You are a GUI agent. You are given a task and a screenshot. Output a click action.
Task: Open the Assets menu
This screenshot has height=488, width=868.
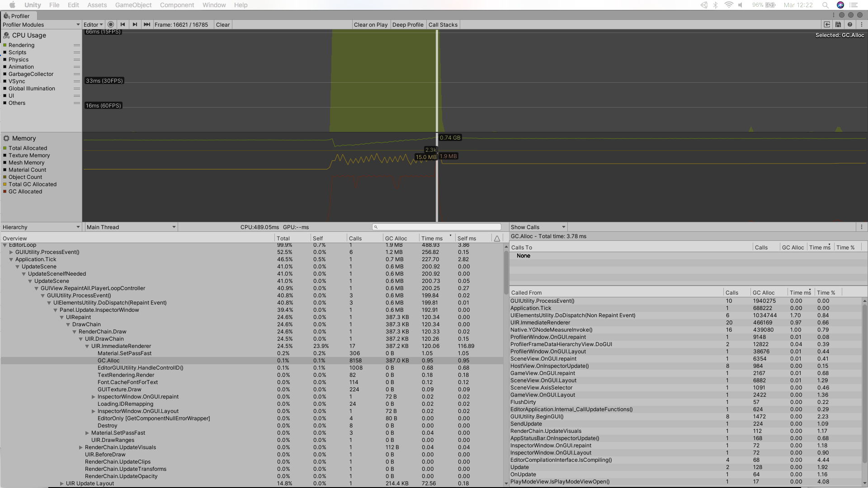(x=97, y=5)
